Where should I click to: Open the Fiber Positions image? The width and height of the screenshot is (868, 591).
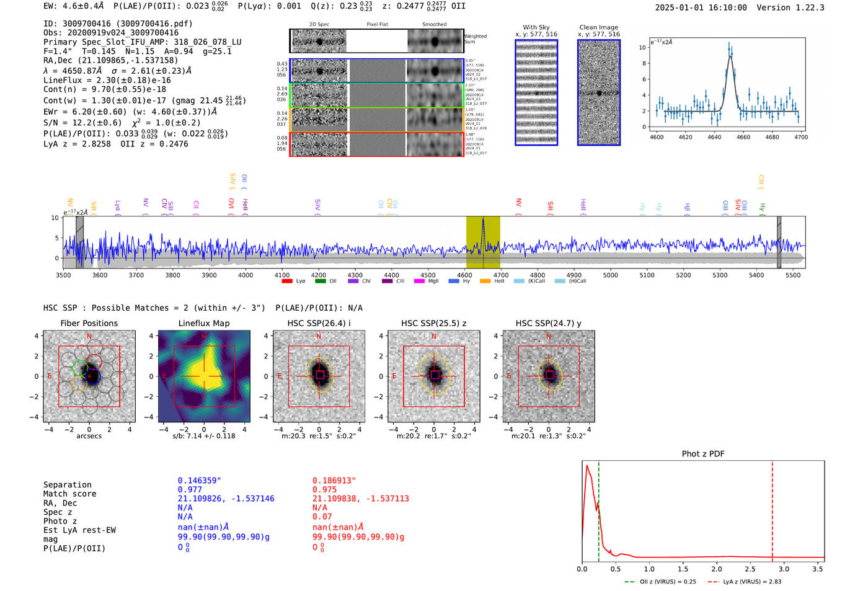pos(89,376)
